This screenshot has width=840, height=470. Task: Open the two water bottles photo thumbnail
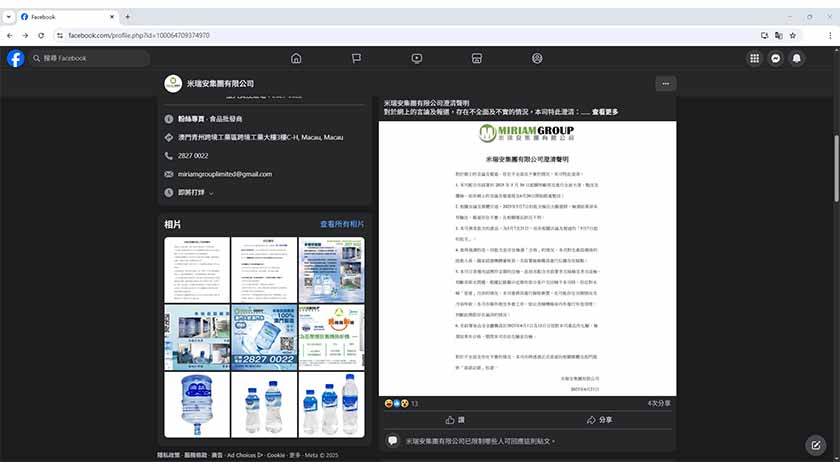[x=264, y=405]
